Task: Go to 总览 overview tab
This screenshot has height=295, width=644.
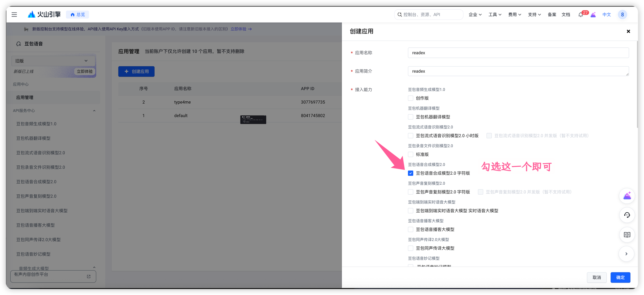Action: (x=78, y=14)
